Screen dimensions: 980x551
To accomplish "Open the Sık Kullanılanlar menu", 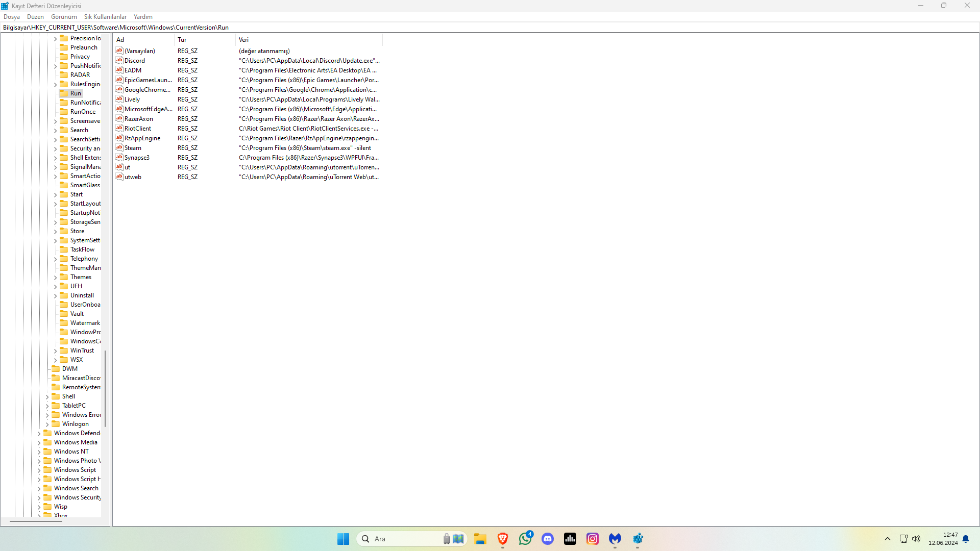I will (105, 17).
